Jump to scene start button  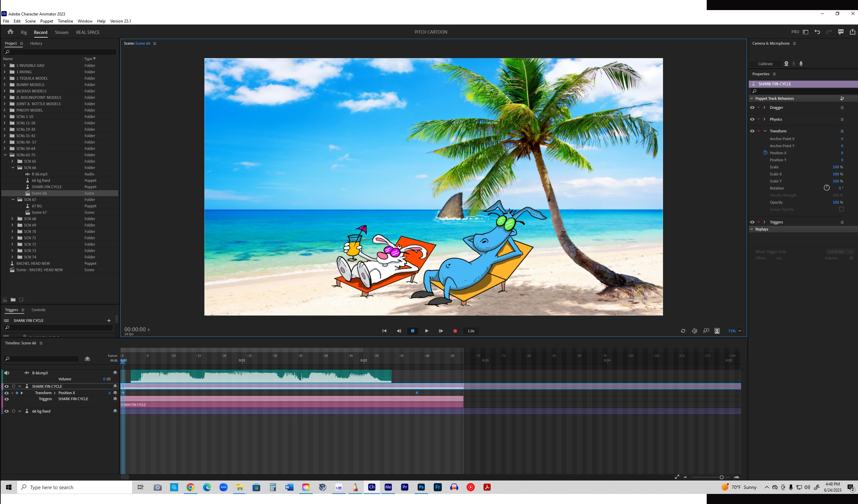(384, 331)
